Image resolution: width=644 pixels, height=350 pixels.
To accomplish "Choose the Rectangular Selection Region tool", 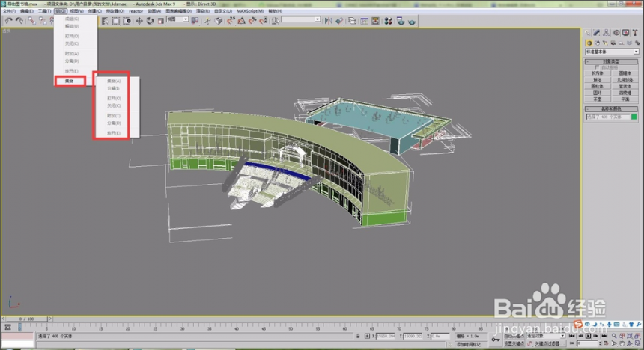I will click(x=116, y=20).
